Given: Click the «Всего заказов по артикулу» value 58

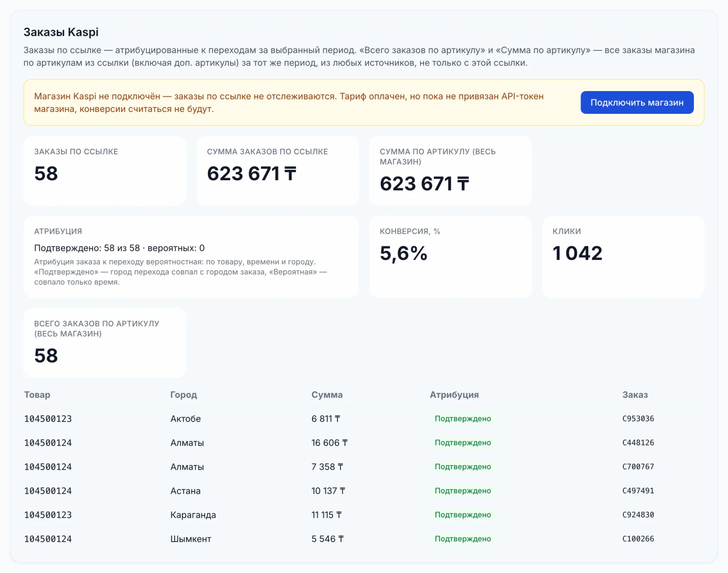Looking at the screenshot, I should point(46,355).
